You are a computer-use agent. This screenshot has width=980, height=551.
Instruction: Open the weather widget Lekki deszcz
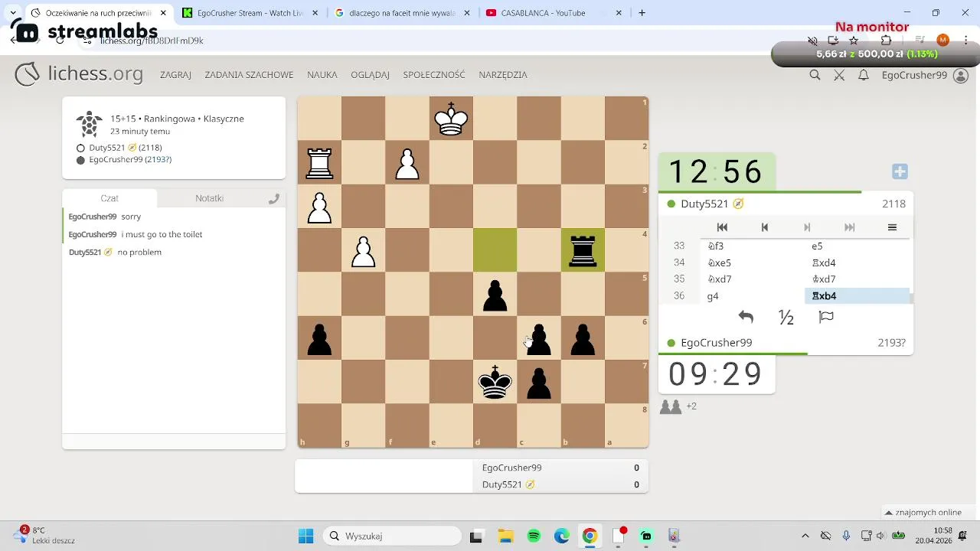(x=44, y=536)
